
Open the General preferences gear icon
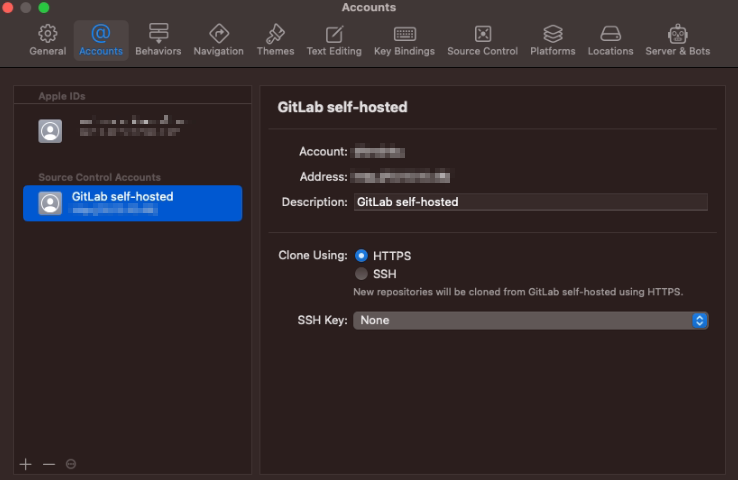pyautogui.click(x=48, y=33)
